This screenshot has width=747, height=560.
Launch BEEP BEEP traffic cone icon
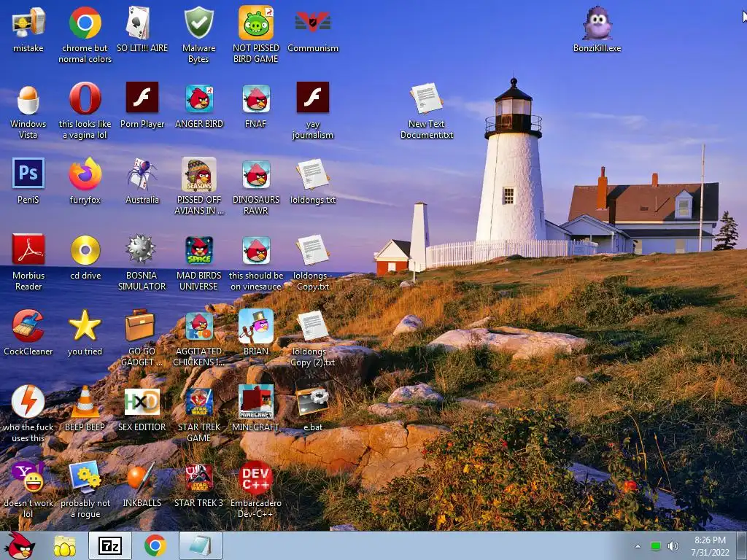(85, 402)
